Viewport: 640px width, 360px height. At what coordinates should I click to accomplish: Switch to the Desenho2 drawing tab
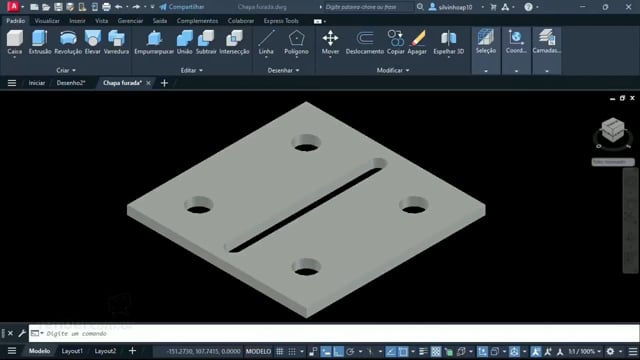pyautogui.click(x=71, y=83)
